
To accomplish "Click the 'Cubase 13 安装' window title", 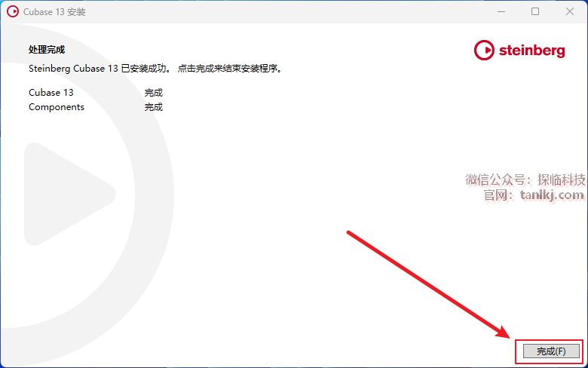I will pyautogui.click(x=54, y=12).
